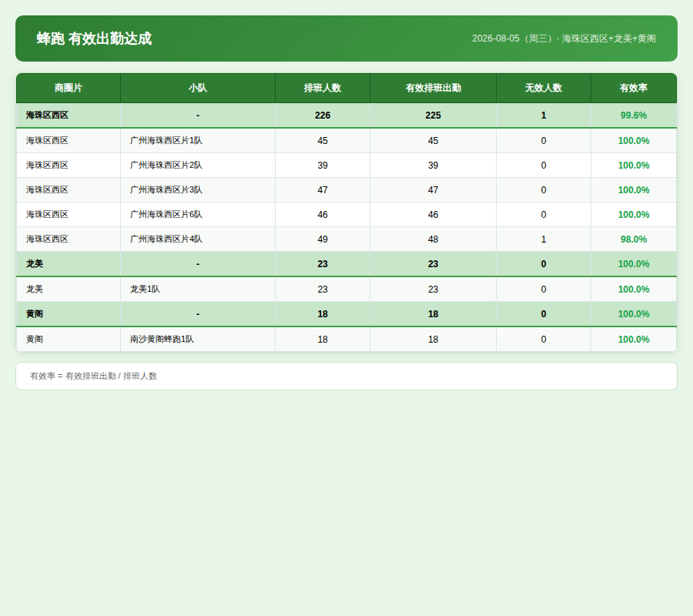Click the 226 total scheduled count

coord(323,115)
